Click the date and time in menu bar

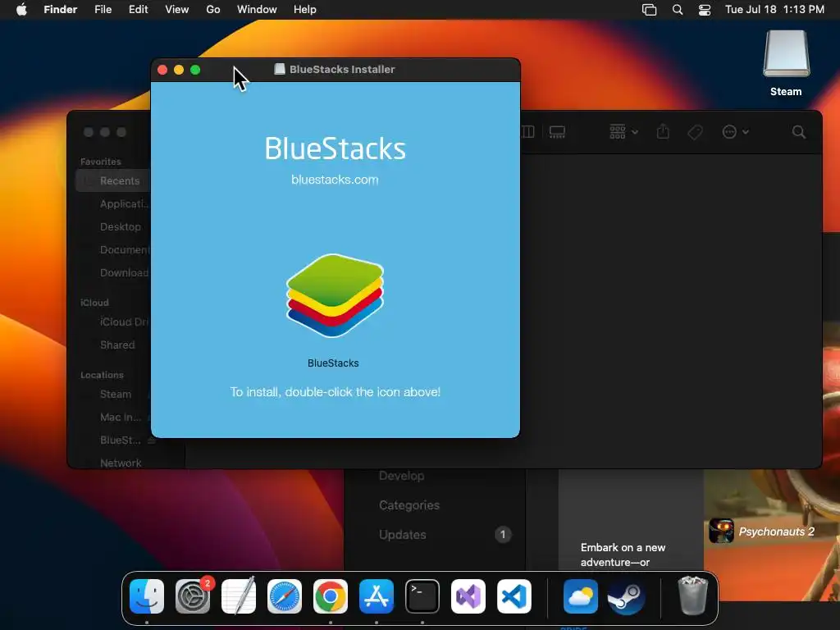pos(774,10)
